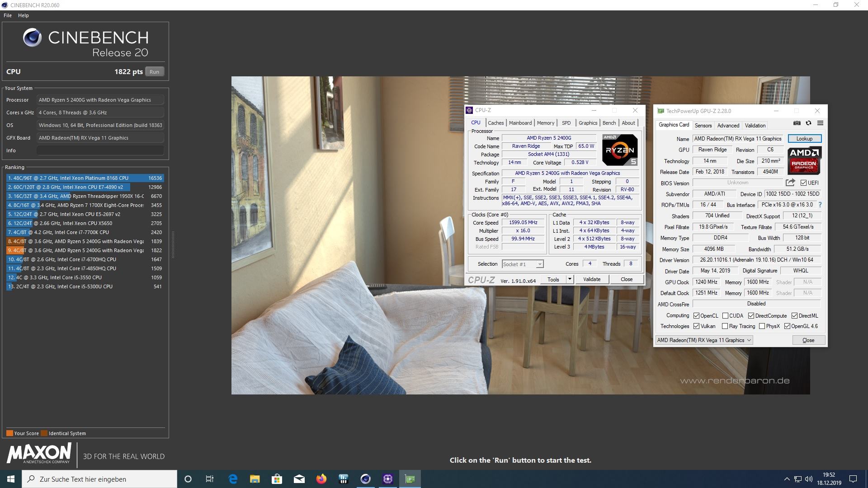Toggle the DirectCompute checkbox
The height and width of the screenshot is (488, 868).
pos(751,316)
